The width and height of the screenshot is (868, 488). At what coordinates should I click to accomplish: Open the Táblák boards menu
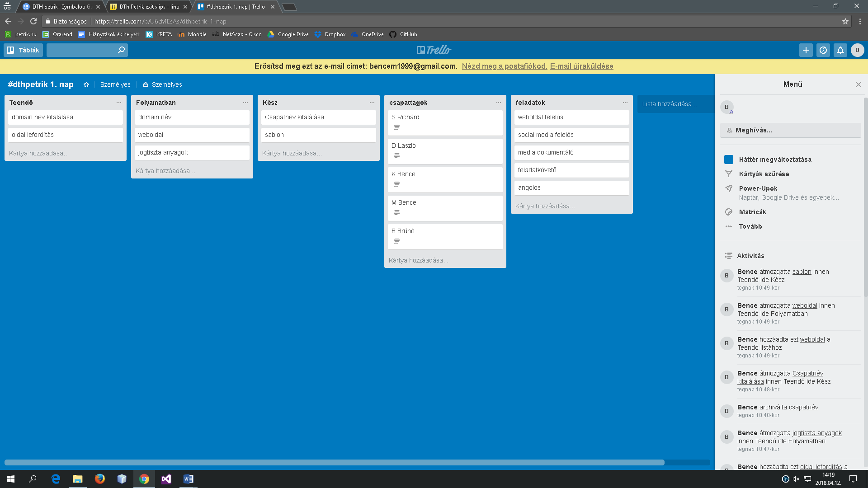(x=24, y=50)
